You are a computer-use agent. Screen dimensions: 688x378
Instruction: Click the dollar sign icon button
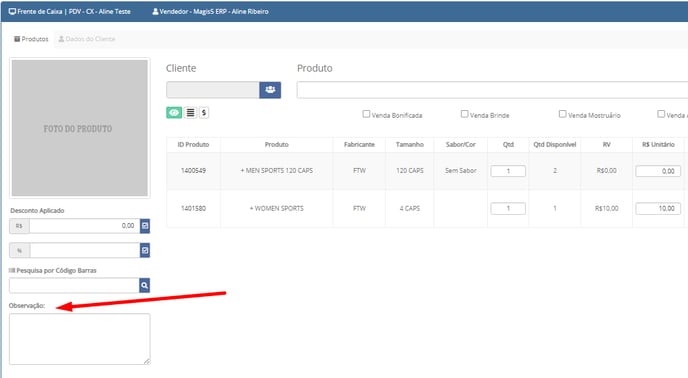pos(204,113)
